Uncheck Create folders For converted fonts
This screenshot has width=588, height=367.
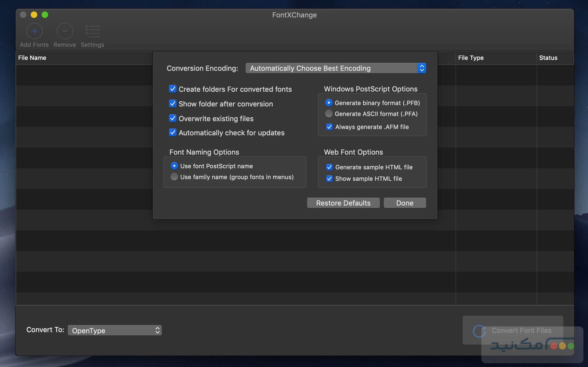(173, 89)
